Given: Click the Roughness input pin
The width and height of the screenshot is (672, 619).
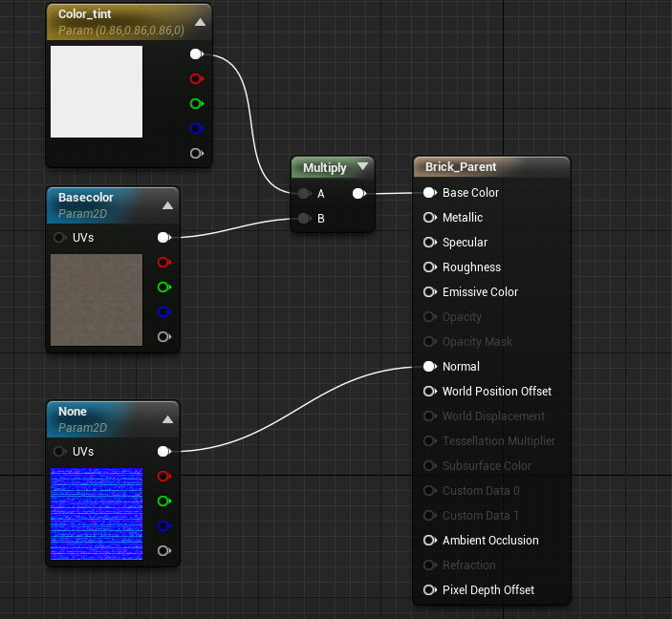Looking at the screenshot, I should pos(429,267).
